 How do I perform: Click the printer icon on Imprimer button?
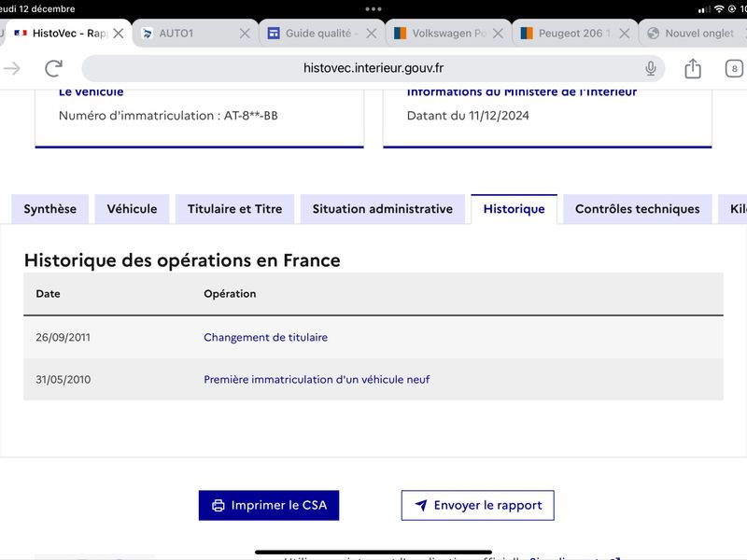(218, 505)
